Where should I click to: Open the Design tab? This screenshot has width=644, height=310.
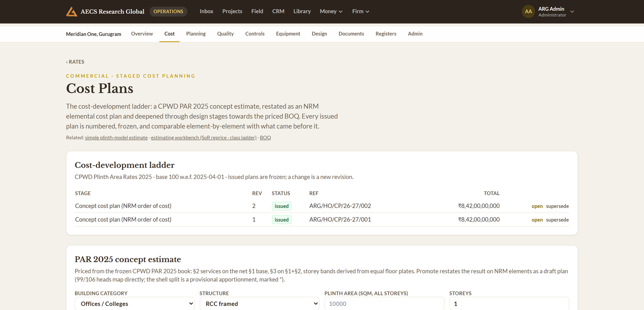(x=320, y=34)
